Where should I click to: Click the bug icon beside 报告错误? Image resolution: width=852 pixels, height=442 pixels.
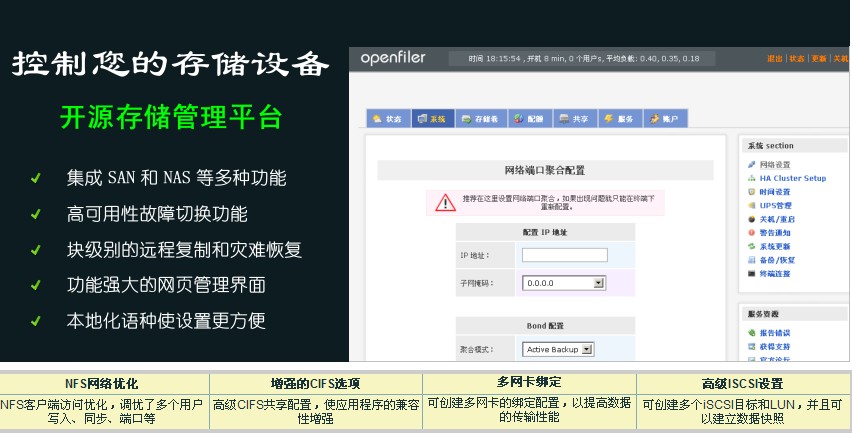click(x=751, y=333)
